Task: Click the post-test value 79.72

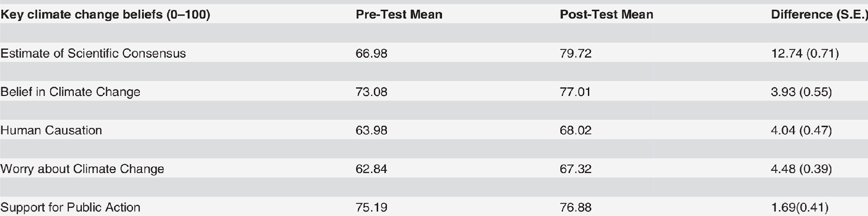Action: tap(576, 53)
